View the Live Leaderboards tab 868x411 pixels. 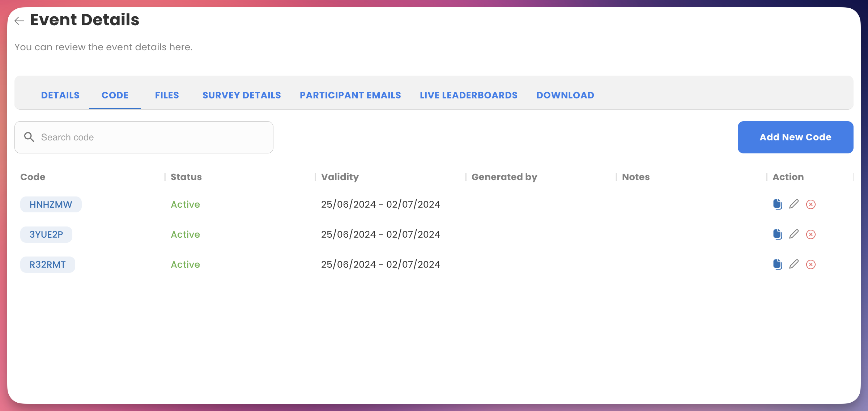[x=468, y=95]
